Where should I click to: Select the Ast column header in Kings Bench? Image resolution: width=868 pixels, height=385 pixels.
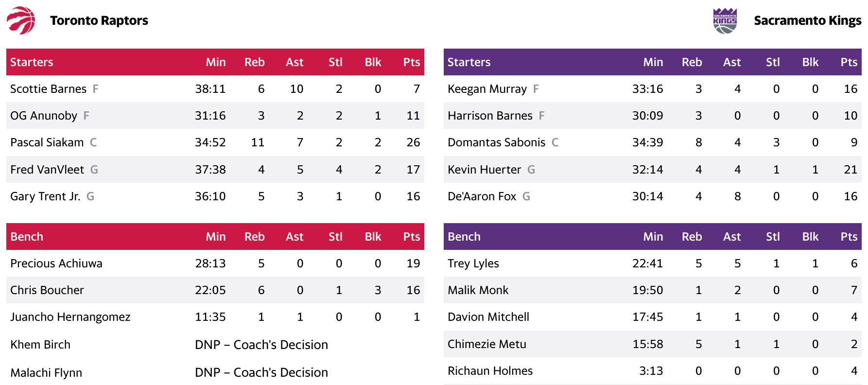pos(731,237)
